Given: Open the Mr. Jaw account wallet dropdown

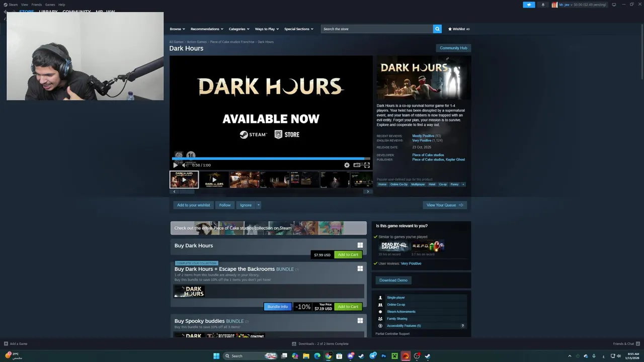Looking at the screenshot, I should [x=579, y=5].
